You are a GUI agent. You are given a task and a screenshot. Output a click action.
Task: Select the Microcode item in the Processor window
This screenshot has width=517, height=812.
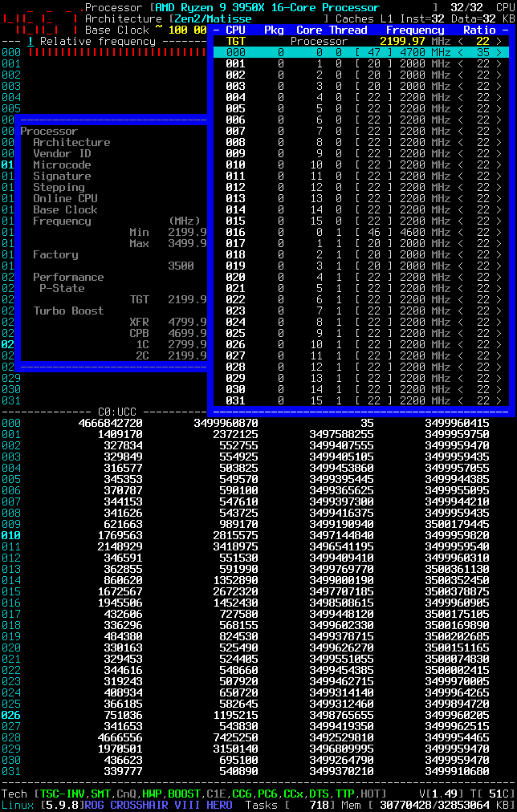tap(62, 164)
